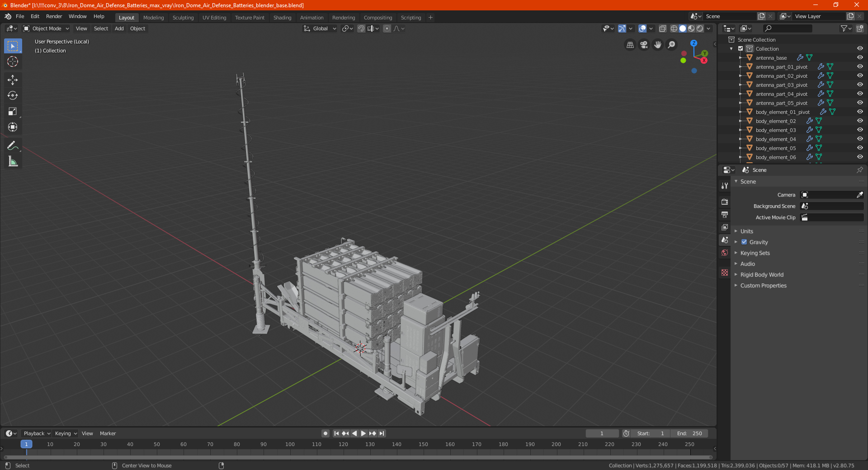Expand antenna_base tree item
The width and height of the screenshot is (868, 470).
point(740,58)
